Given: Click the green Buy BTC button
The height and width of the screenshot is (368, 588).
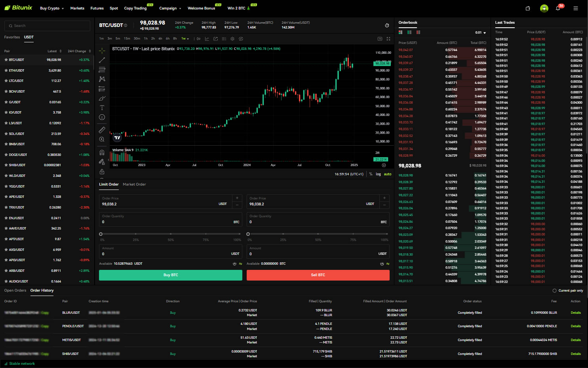Looking at the screenshot, I should coord(171,275).
